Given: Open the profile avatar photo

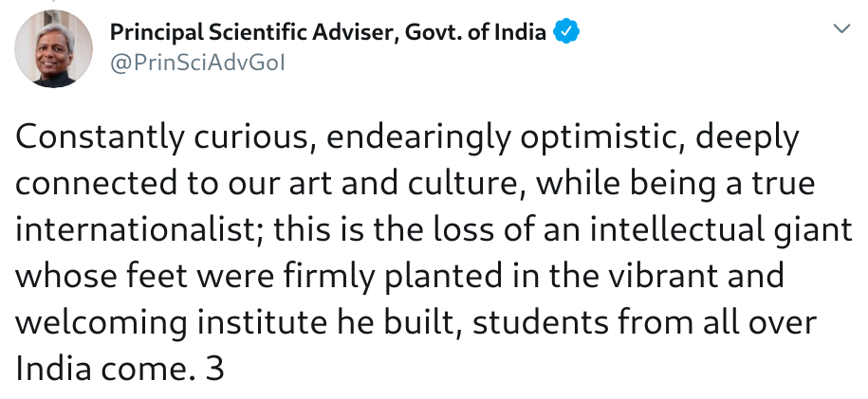Looking at the screenshot, I should coord(54,48).
